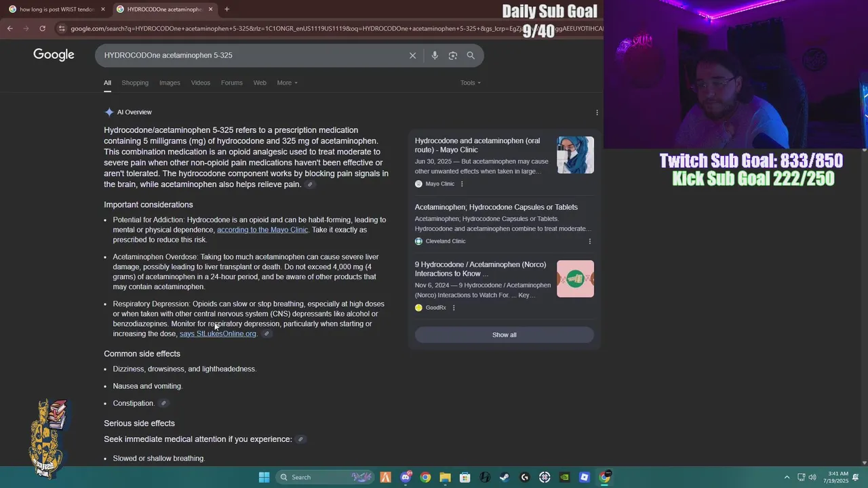The image size is (868, 488).
Task: Switch to Images results tab
Action: [x=170, y=83]
